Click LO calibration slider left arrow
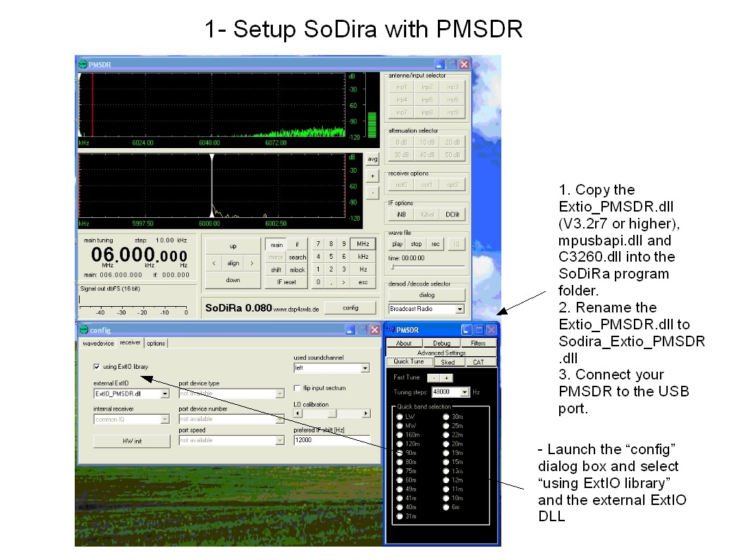This screenshot has height=560, width=746. (298, 413)
